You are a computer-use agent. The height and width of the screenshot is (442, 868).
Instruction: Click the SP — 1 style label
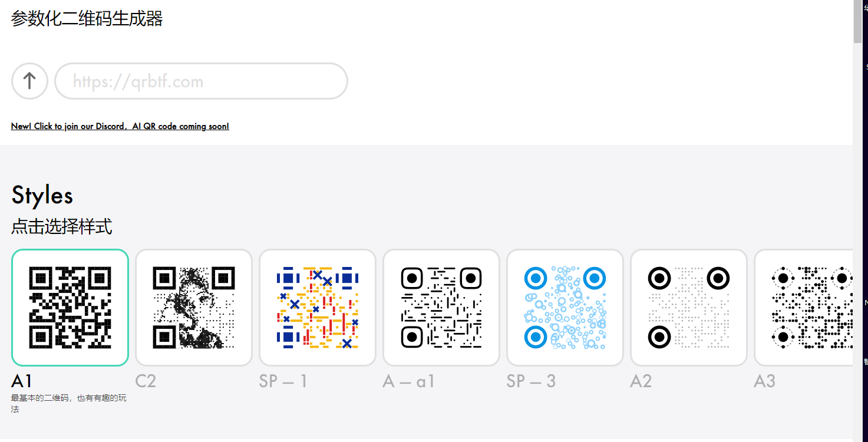point(283,381)
